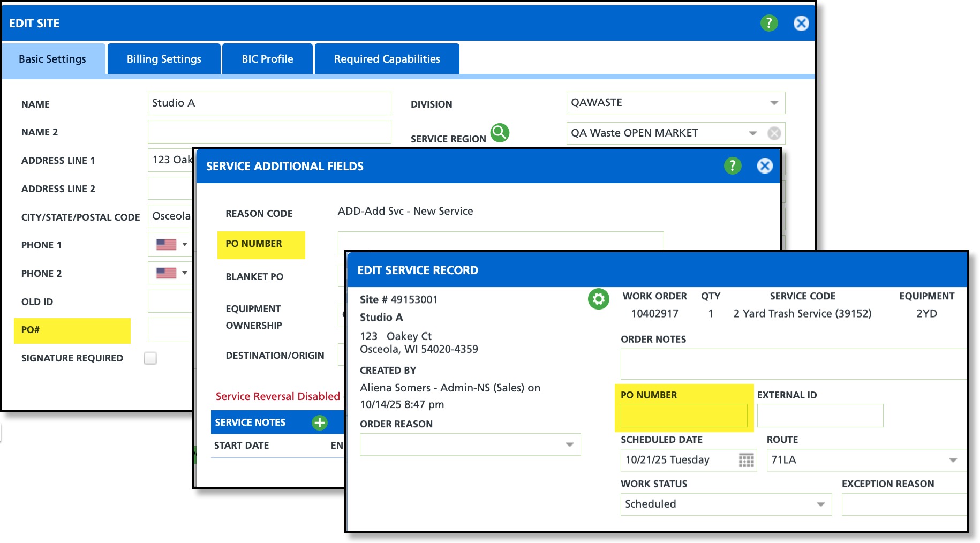Expand the Division dropdown

click(774, 103)
